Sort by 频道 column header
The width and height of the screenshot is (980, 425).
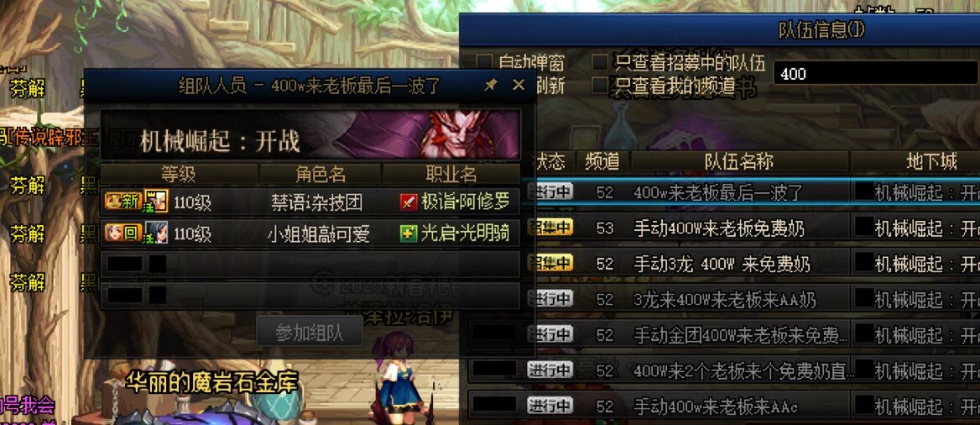tap(602, 162)
